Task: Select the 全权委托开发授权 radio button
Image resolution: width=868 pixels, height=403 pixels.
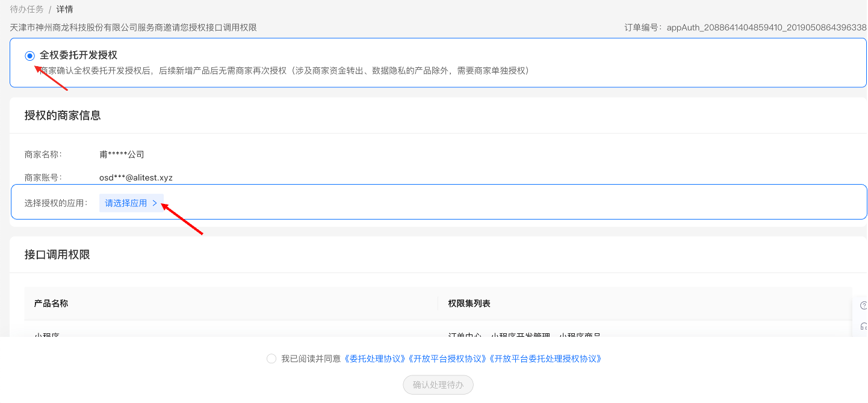Action: pos(29,55)
